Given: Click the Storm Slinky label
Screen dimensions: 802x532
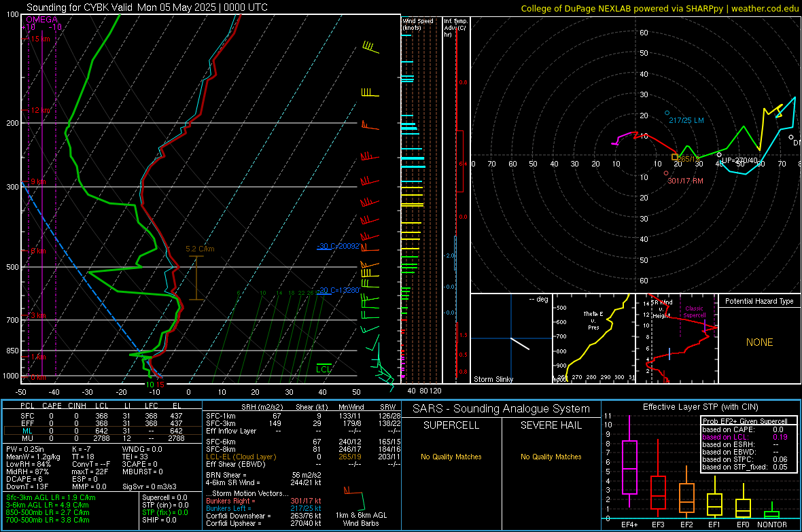Looking at the screenshot, I should (493, 379).
